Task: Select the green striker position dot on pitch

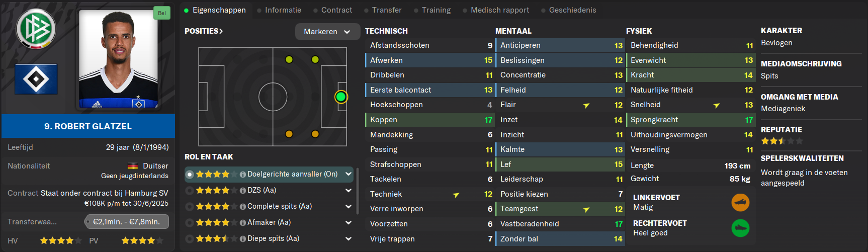Action: [x=341, y=97]
